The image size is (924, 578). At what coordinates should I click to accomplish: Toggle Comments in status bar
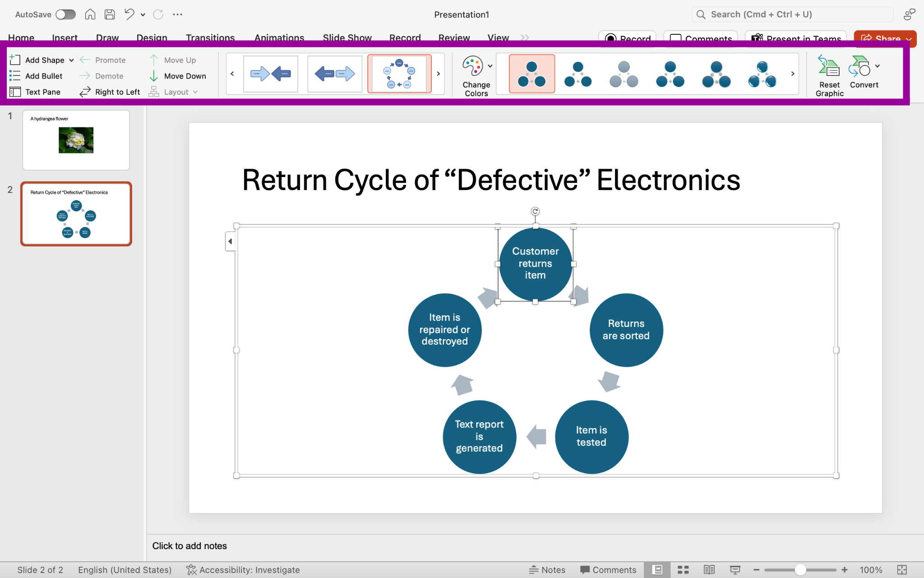[608, 570]
